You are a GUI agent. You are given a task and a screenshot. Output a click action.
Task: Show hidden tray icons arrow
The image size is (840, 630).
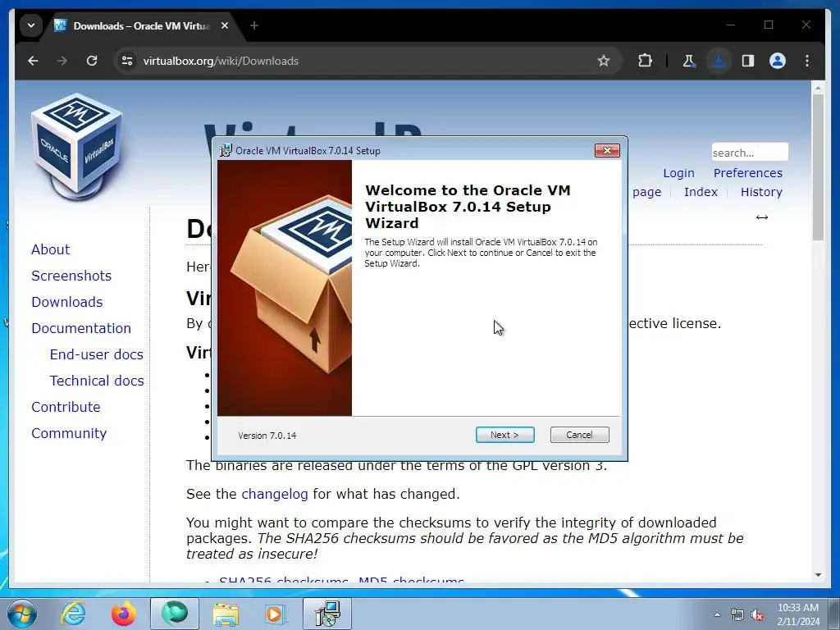717,614
